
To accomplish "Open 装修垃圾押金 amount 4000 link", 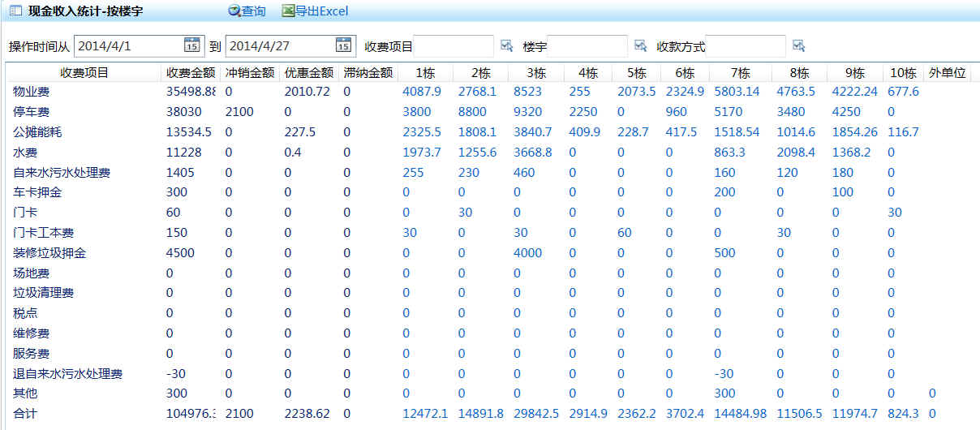I will 528,253.
